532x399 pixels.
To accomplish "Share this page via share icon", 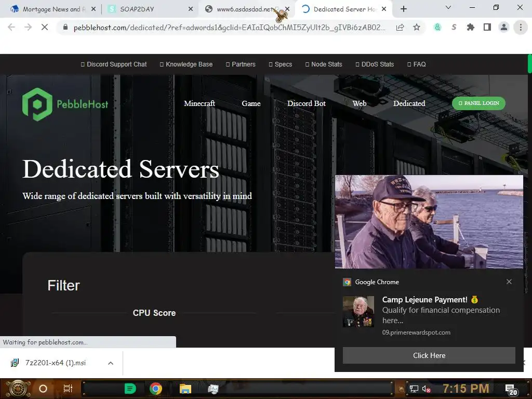I will coord(400,28).
